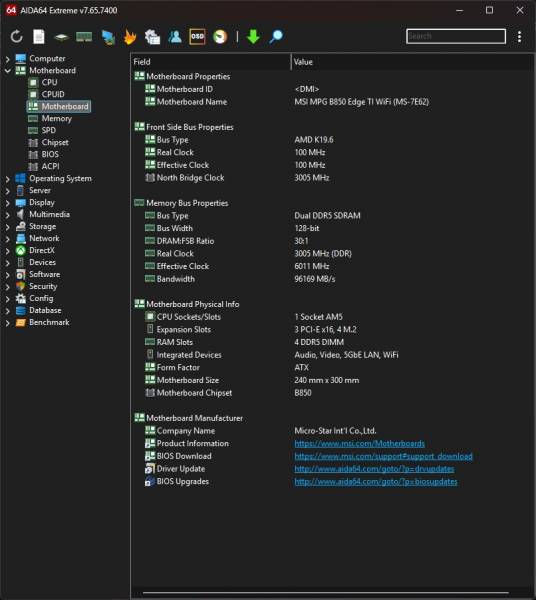Click the Refresh toolbar icon
This screenshot has height=600, width=536.
click(x=16, y=37)
